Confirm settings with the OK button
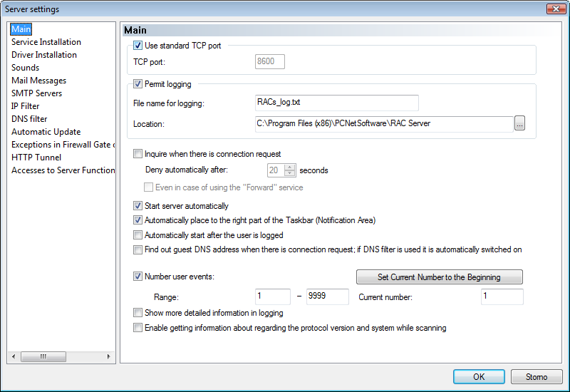This screenshot has height=392, width=570. [x=479, y=377]
